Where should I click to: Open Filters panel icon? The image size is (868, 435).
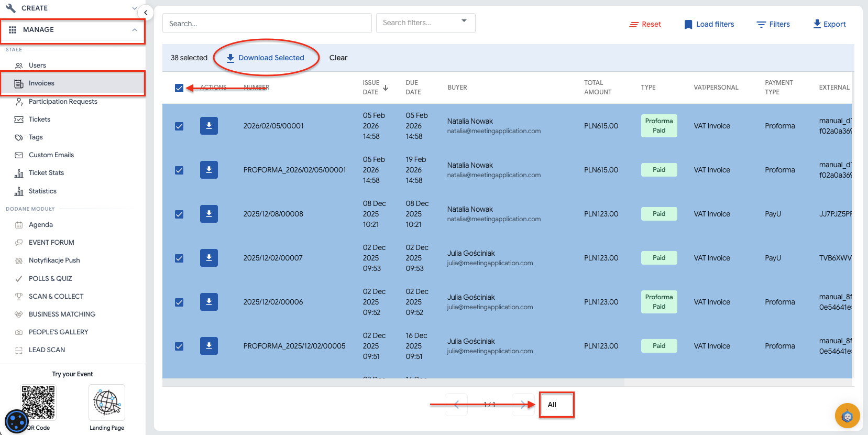tap(761, 25)
